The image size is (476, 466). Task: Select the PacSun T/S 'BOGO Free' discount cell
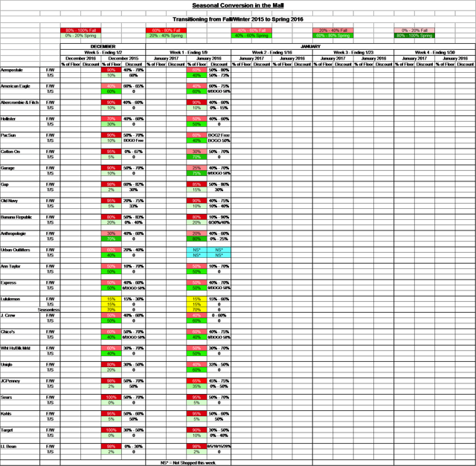point(134,140)
